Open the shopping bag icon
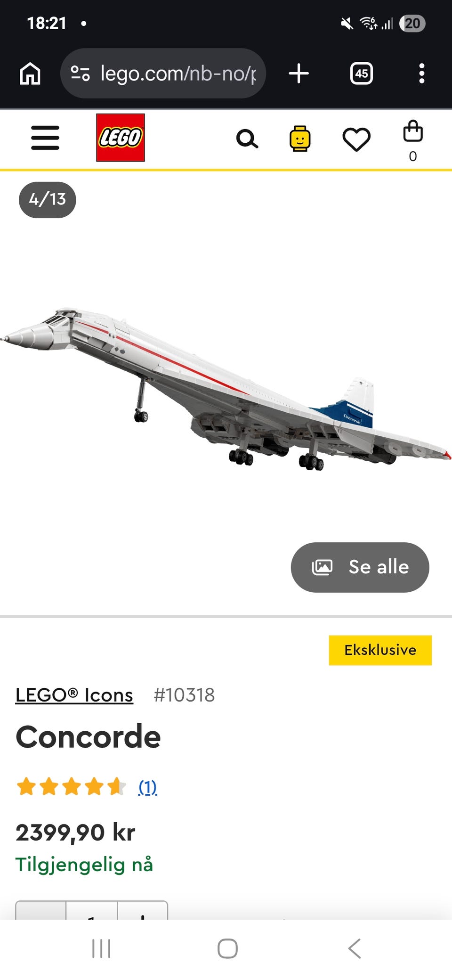 413,141
